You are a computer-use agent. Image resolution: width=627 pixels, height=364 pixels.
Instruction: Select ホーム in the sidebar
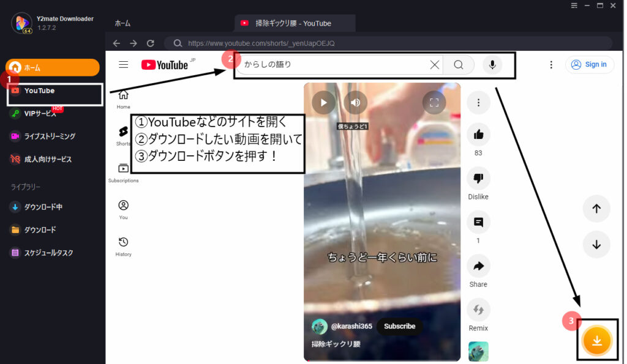(x=53, y=67)
